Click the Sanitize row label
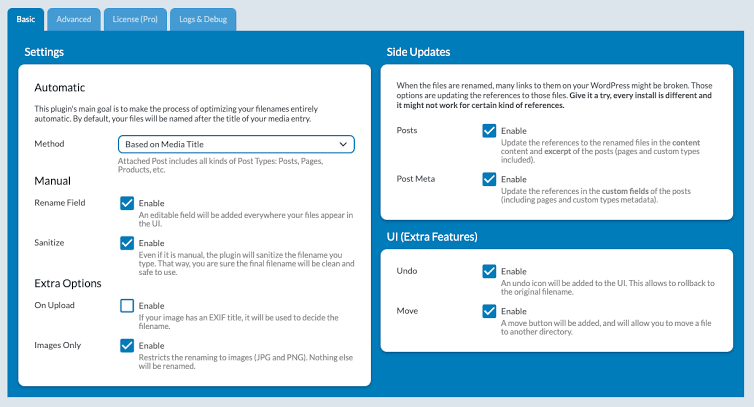The image size is (754, 407). tap(49, 243)
